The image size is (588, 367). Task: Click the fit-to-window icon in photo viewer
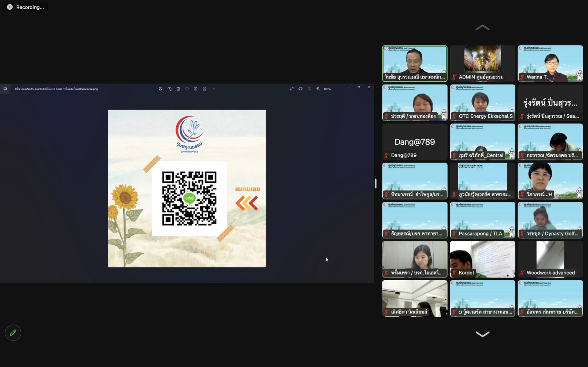301,89
